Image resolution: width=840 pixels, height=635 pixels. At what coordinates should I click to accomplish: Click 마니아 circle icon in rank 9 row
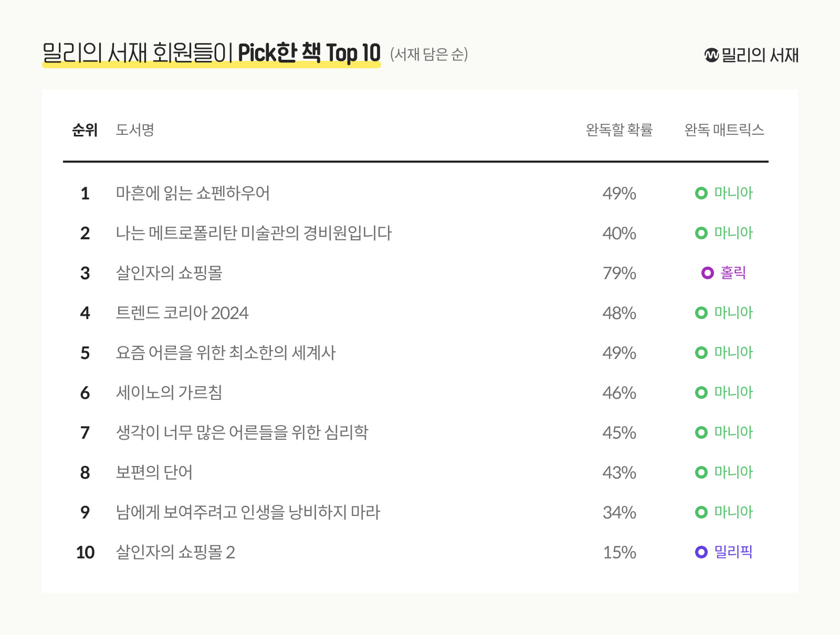tap(701, 512)
